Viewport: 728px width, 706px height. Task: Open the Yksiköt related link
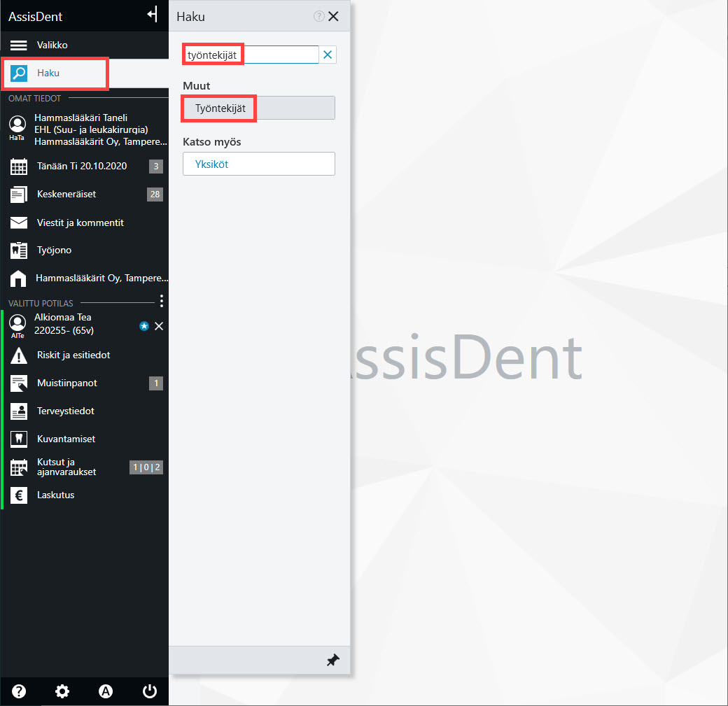click(x=258, y=164)
